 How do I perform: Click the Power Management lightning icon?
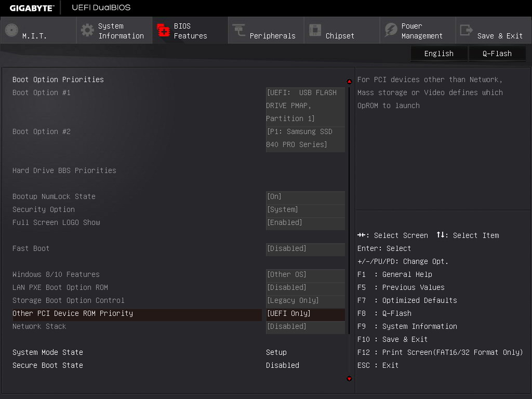pos(391,31)
